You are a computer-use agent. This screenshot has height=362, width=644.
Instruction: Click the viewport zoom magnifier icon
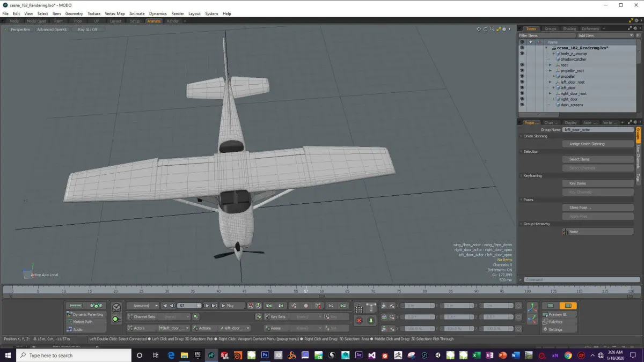[x=492, y=29]
